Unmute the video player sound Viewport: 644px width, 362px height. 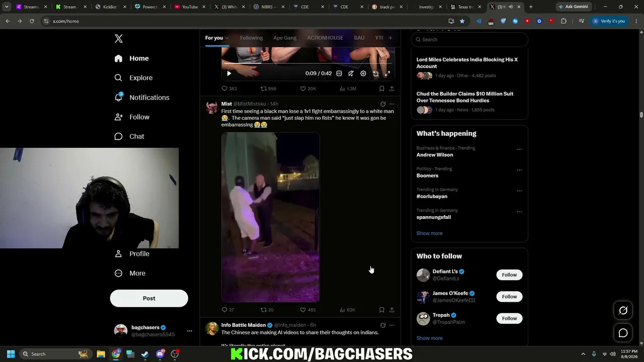coord(351,73)
